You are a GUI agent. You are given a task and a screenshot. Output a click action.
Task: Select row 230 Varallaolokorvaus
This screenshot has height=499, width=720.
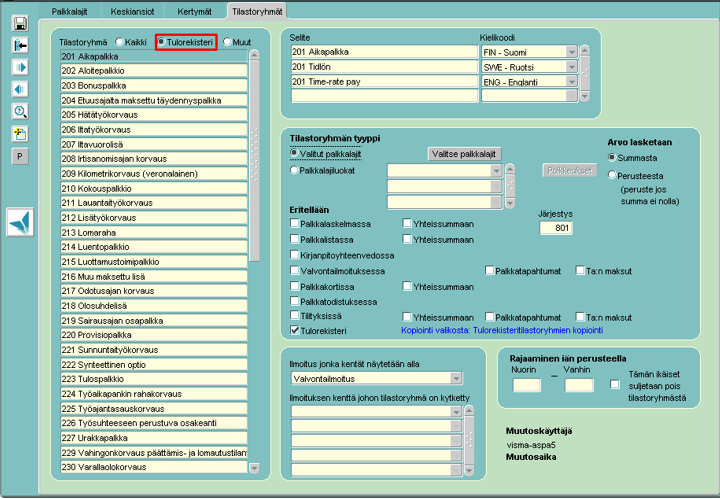pyautogui.click(x=154, y=467)
